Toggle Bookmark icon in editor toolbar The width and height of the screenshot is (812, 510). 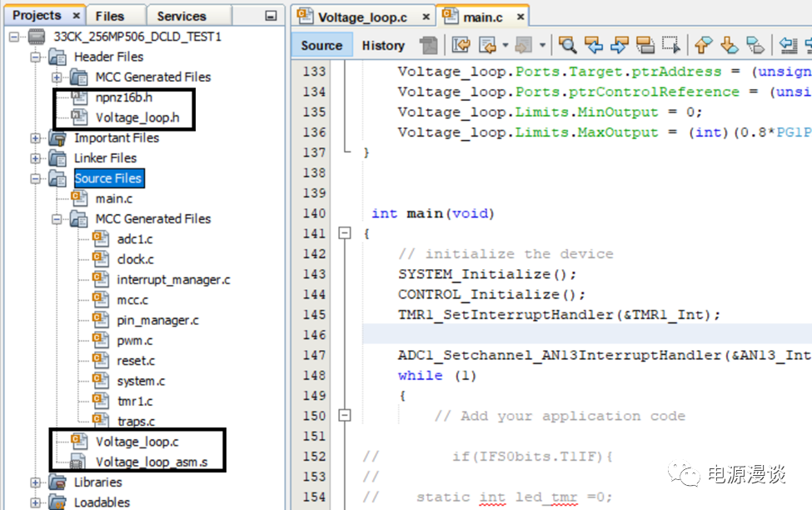(x=755, y=45)
